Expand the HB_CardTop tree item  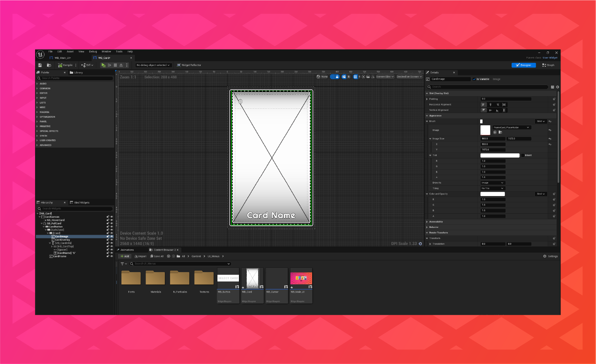click(x=52, y=246)
